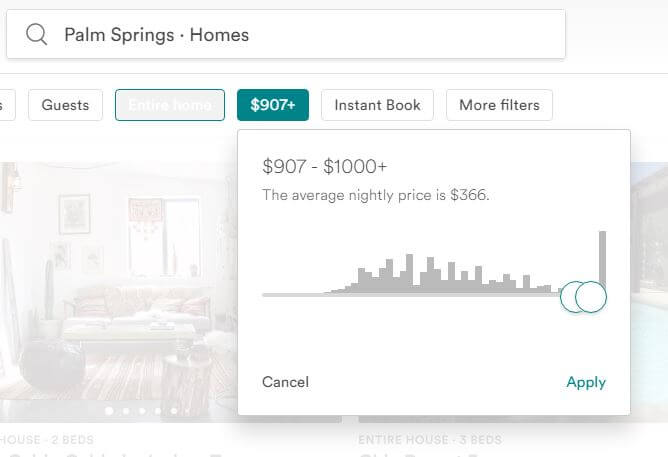Open the living room listing photo
The width and height of the screenshot is (668, 457).
118,292
